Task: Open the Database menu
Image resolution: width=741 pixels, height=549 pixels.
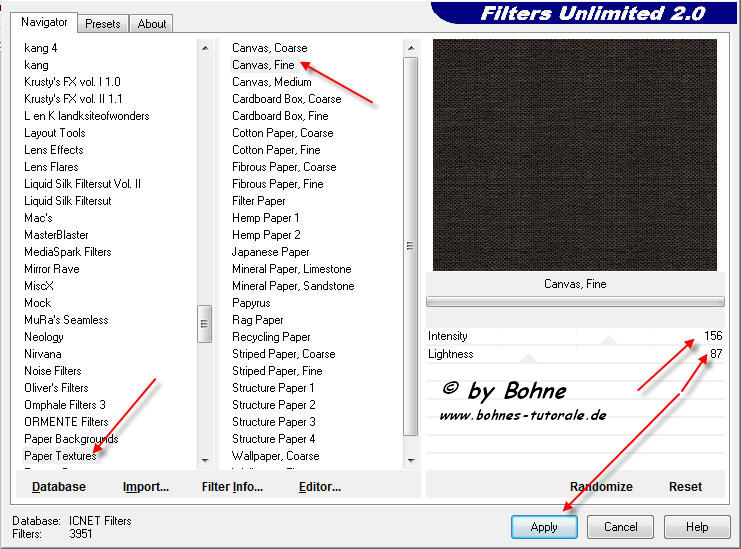Action: coord(59,487)
